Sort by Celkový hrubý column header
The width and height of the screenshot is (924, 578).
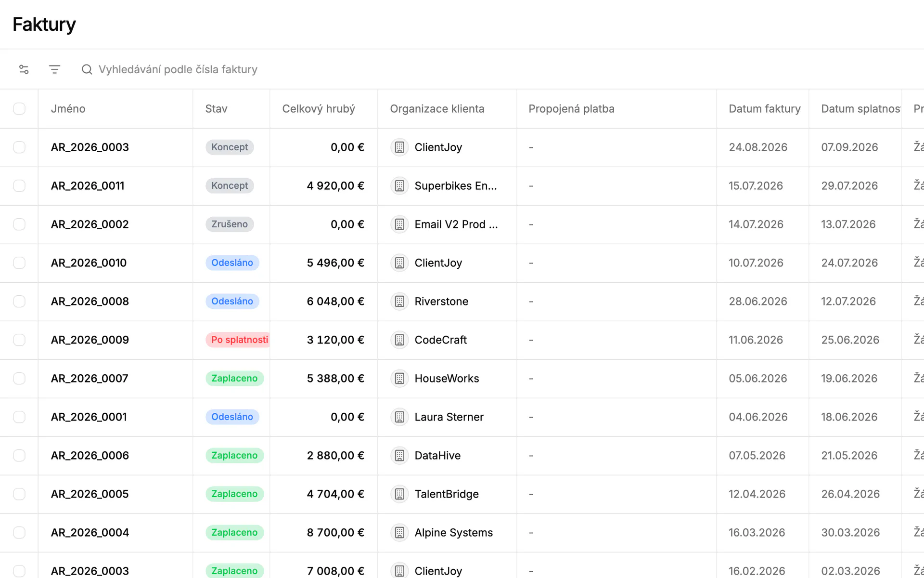319,109
